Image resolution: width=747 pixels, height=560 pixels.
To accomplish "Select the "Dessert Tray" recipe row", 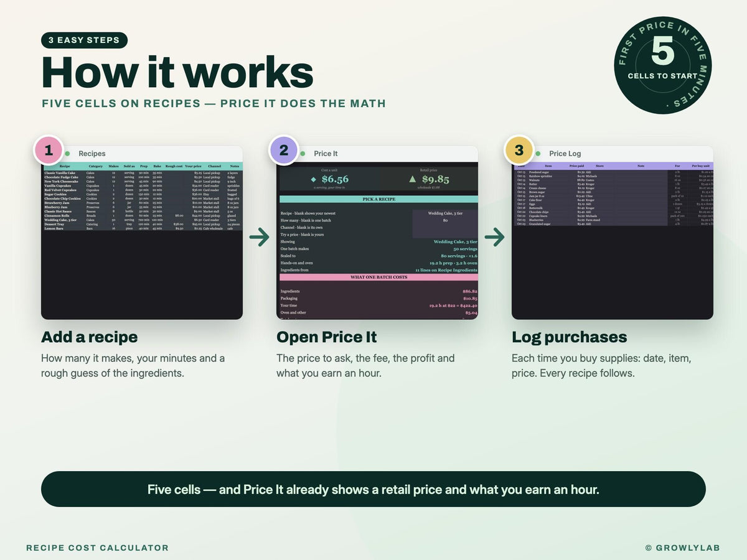I will pyautogui.click(x=142, y=224).
